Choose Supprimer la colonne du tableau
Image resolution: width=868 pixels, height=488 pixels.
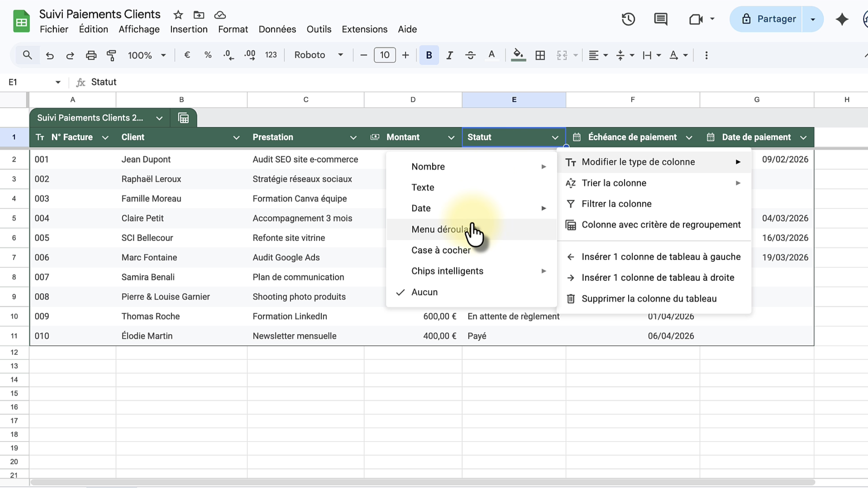(x=649, y=298)
